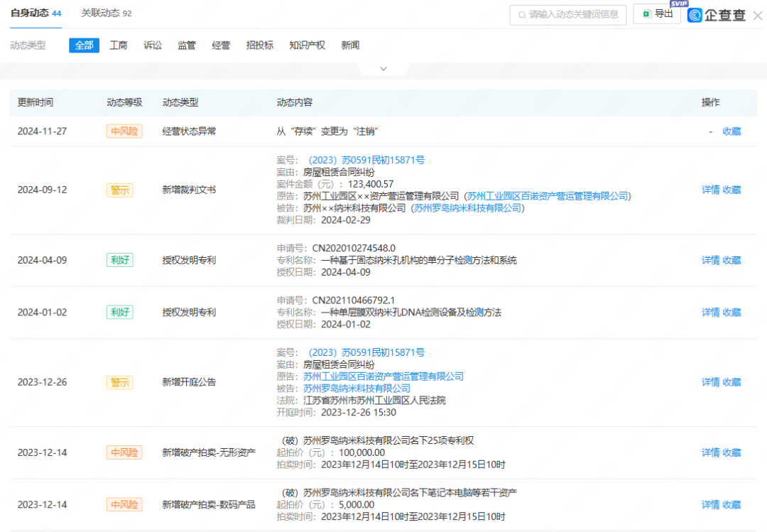Click the 利好 tag in 2024-04-09 row
767x532 pixels.
click(120, 260)
